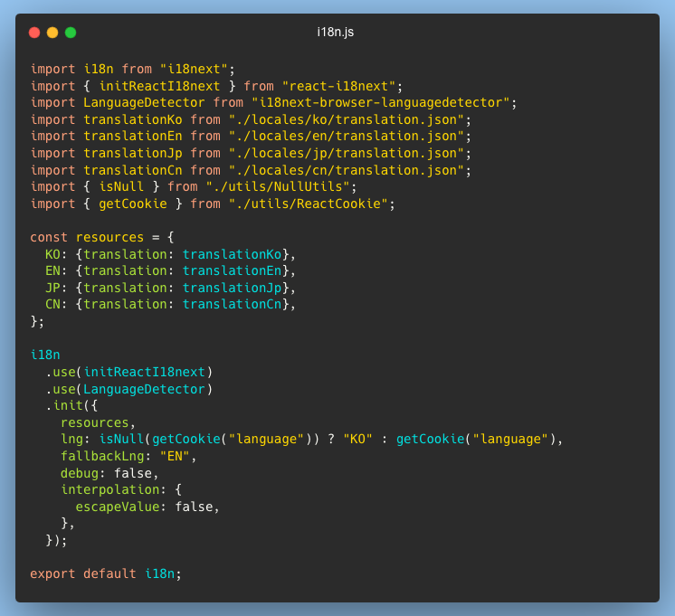Viewport: 675px width, 616px height.
Task: Click the false value after debug
Action: click(133, 473)
